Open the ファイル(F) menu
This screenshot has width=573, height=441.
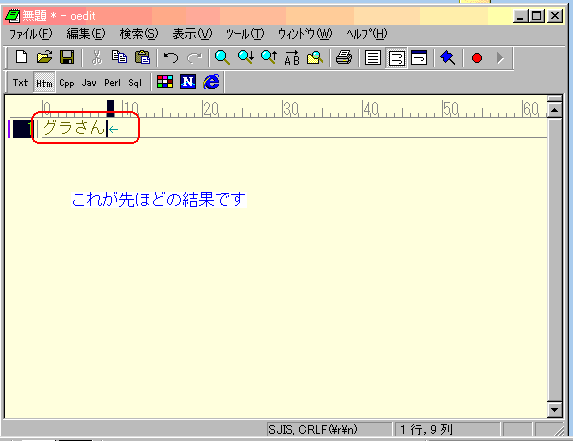(31, 34)
